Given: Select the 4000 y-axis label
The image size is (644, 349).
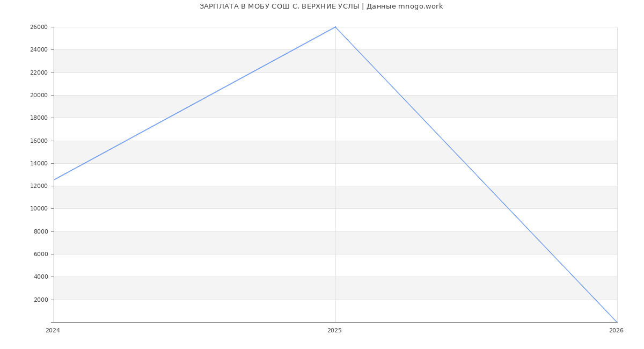Looking at the screenshot, I should [x=41, y=277].
